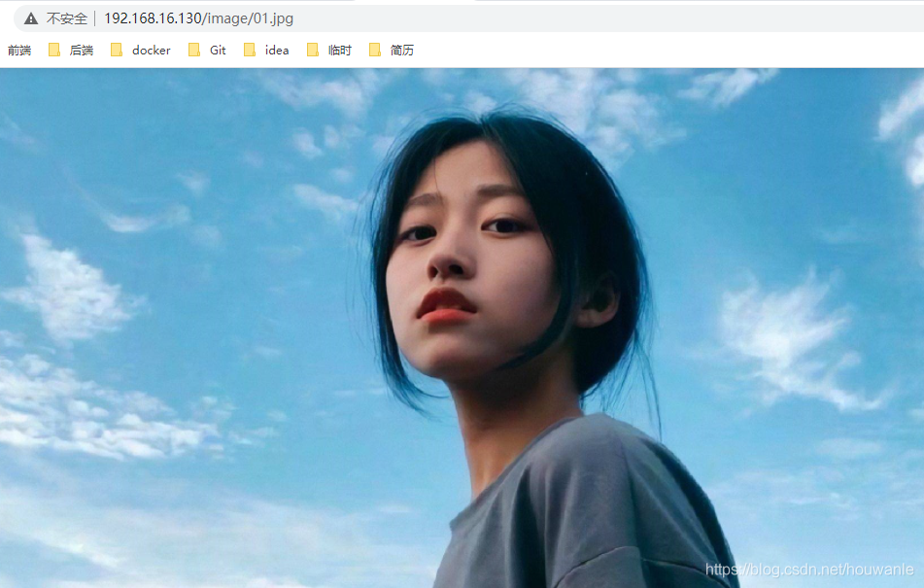Viewport: 924px width, 588px height.
Task: Open the 后端 bookmark folder
Action: (x=71, y=51)
